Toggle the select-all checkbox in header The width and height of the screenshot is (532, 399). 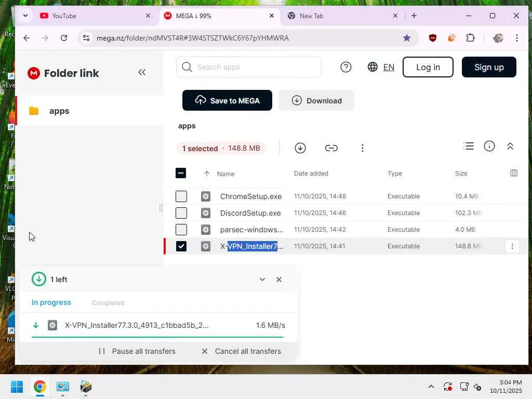click(x=181, y=173)
